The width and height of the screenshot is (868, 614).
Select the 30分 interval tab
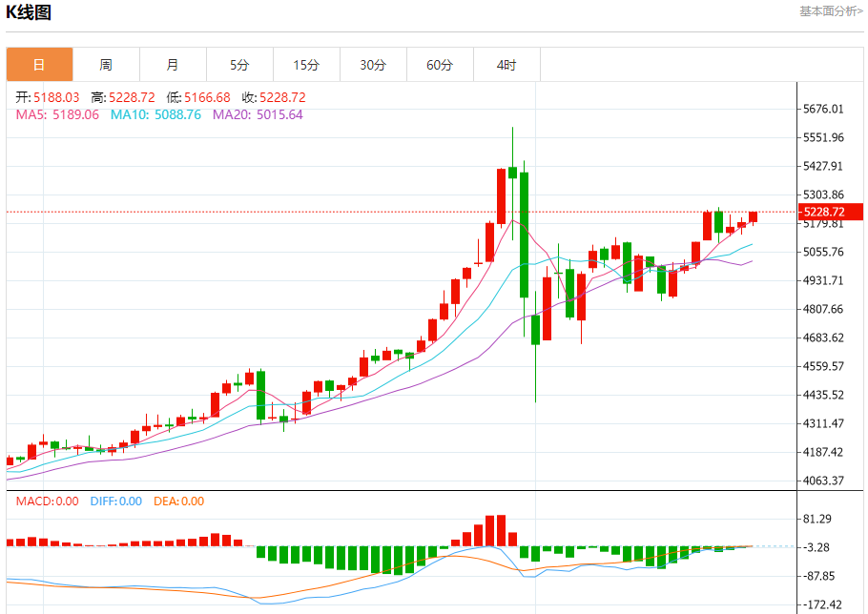(373, 65)
